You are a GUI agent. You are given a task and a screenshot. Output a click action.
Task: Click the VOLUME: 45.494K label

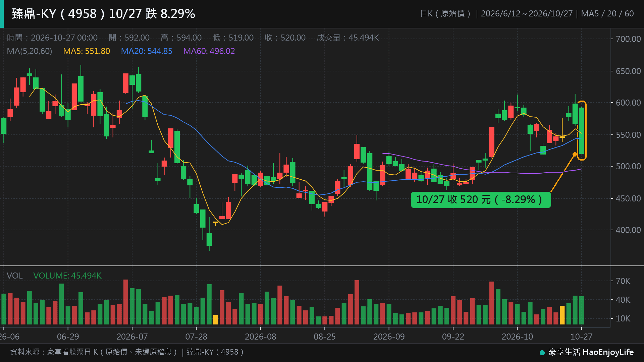pyautogui.click(x=67, y=276)
